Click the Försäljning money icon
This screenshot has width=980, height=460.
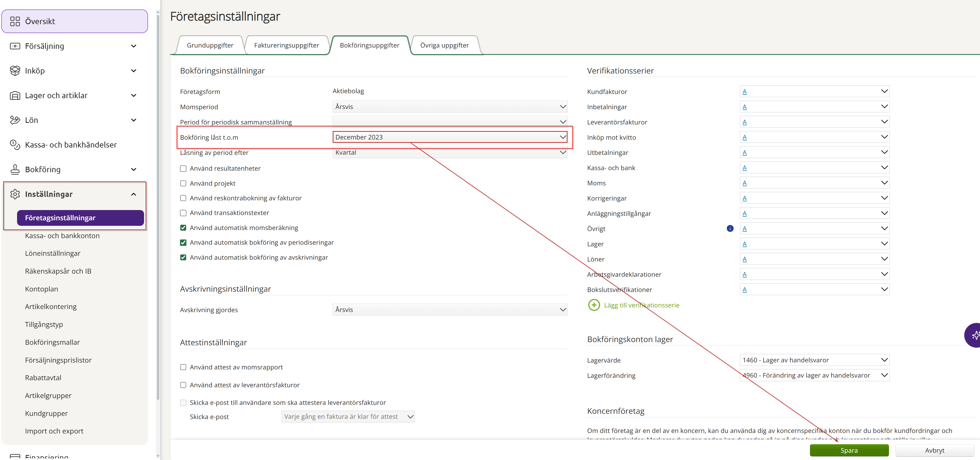[15, 46]
